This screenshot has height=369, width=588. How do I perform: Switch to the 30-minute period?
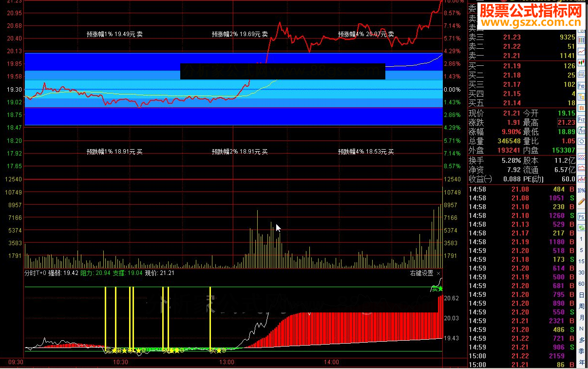pyautogui.click(x=582, y=272)
